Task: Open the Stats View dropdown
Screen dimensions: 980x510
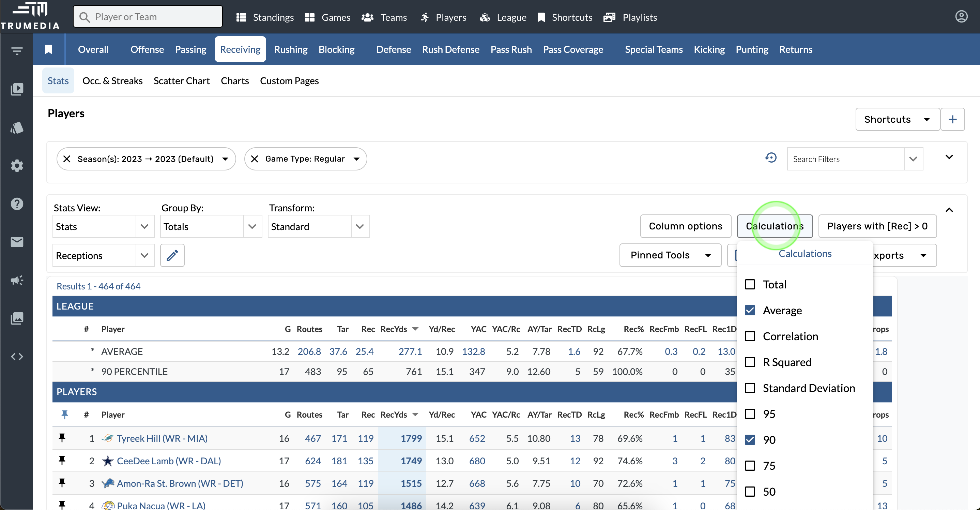Action: point(103,227)
